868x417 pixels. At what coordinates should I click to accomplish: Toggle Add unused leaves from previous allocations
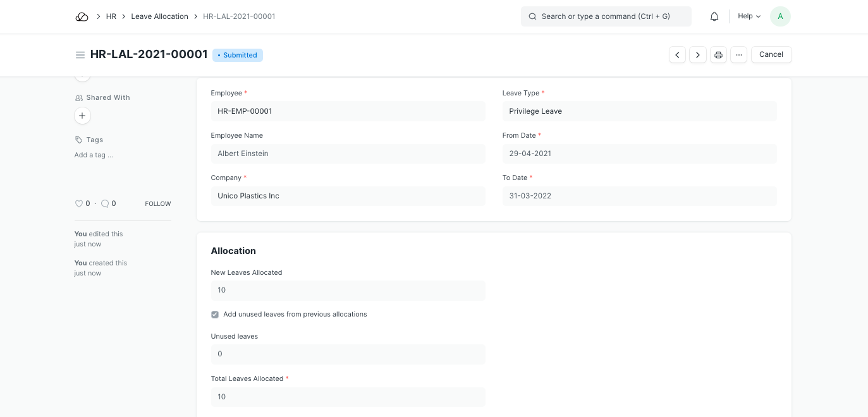(215, 315)
